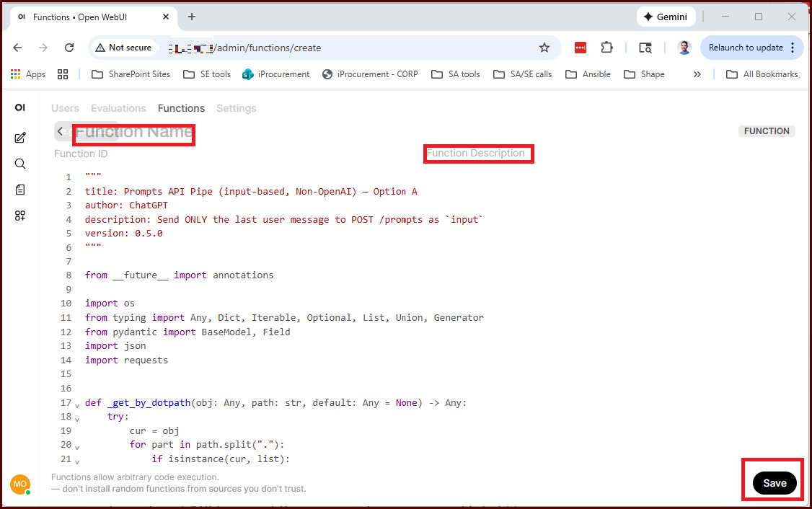Bookmark this page with the star icon
Screen dimensions: 812x509
(544, 48)
